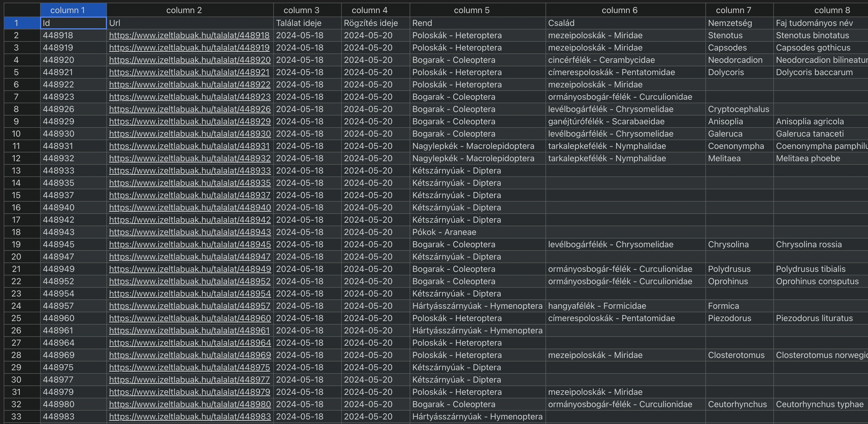Select the Id cell in row 1
This screenshot has width=868, height=424.
coord(73,23)
